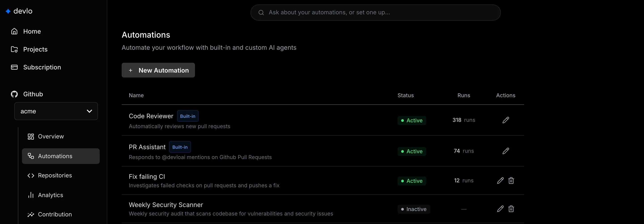Click the Active badge for PR Assistant

[412, 151]
